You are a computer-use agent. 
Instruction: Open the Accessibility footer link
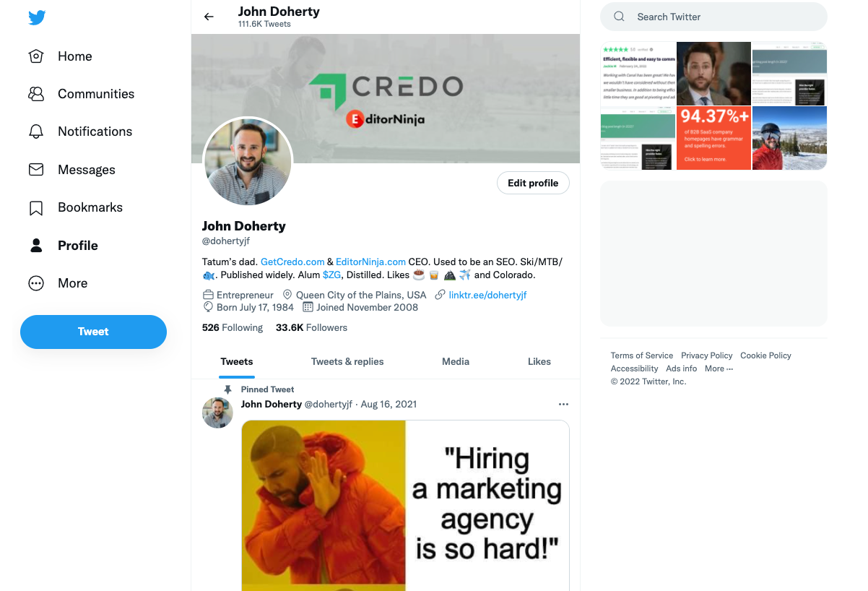pyautogui.click(x=635, y=368)
